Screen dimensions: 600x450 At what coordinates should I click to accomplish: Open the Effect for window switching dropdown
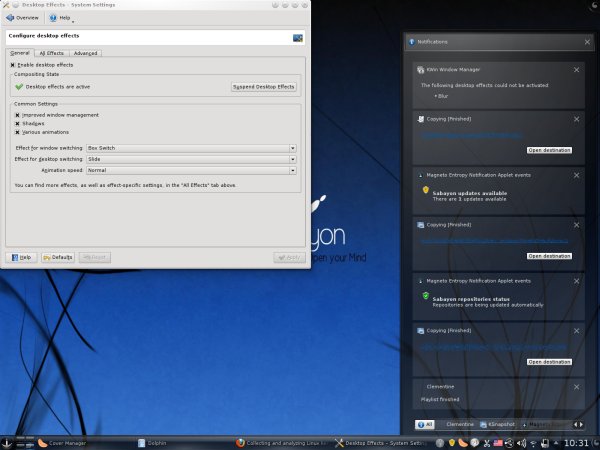click(x=191, y=147)
